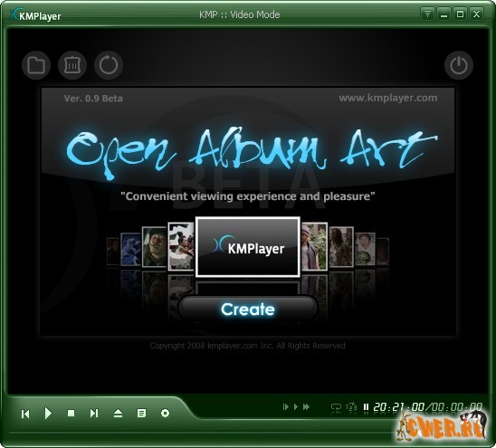The height and width of the screenshot is (448, 496).
Task: Select the long-haired woman thumbnail
Action: (341, 247)
